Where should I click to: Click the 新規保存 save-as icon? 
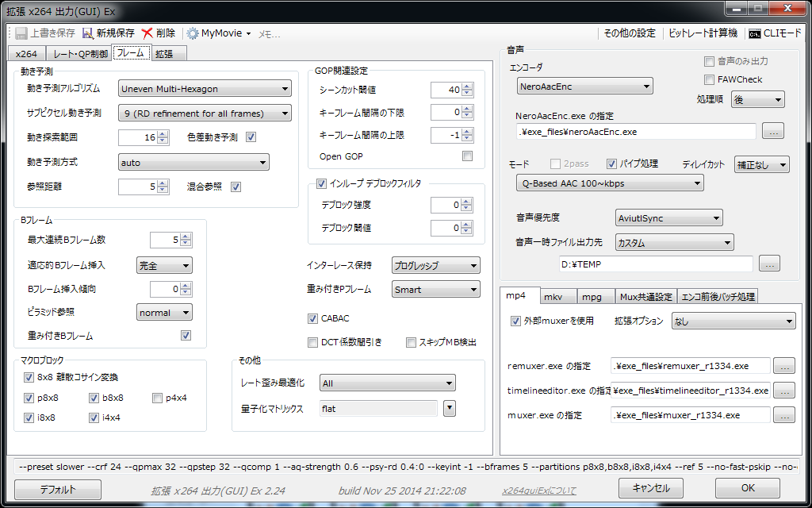click(x=88, y=33)
